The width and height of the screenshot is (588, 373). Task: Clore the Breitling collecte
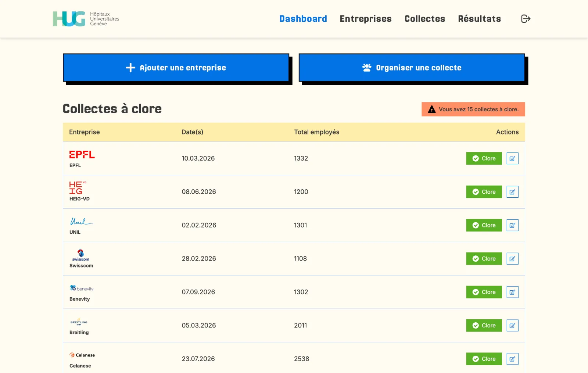point(484,326)
